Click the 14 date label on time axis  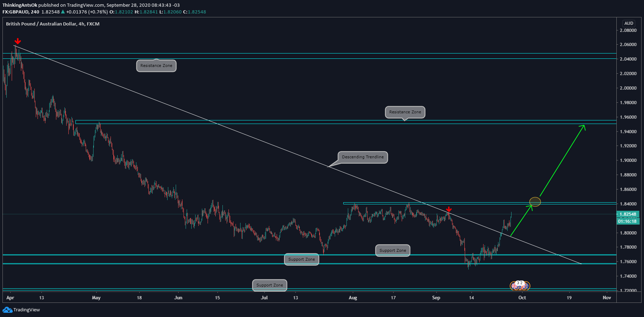tap(471, 298)
